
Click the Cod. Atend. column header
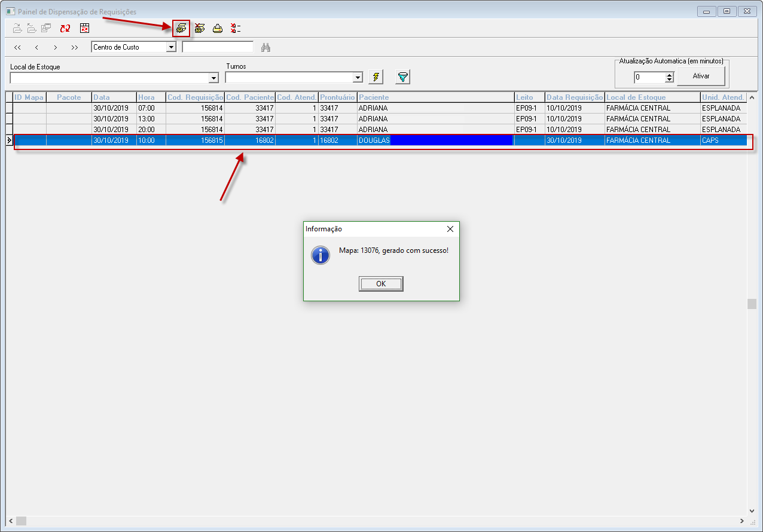click(297, 97)
